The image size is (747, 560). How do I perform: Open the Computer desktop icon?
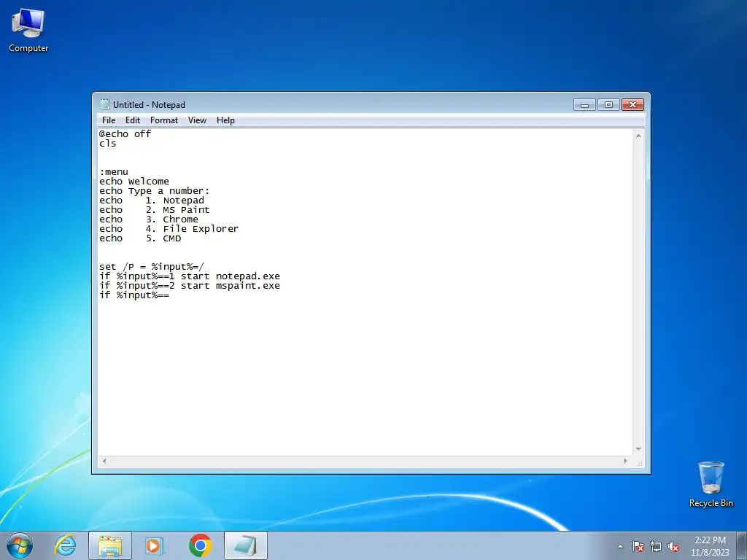coord(28,31)
